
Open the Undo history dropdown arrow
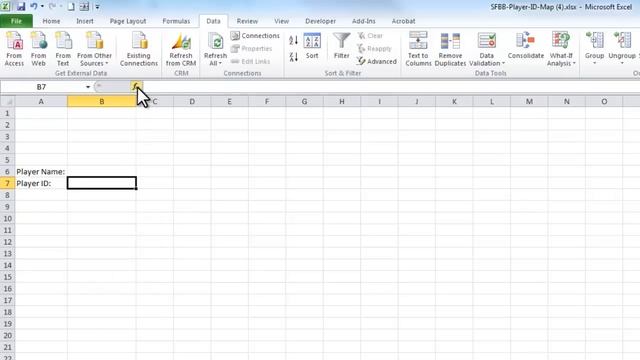(x=42, y=7)
